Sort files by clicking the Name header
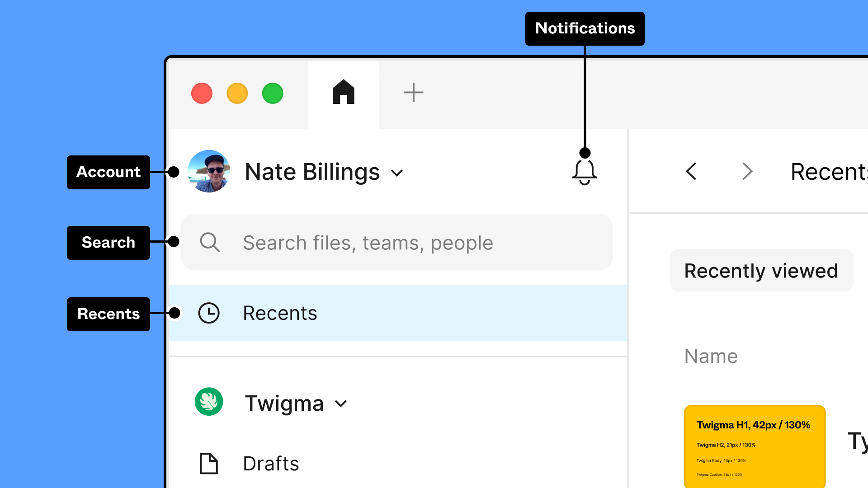 (x=711, y=356)
